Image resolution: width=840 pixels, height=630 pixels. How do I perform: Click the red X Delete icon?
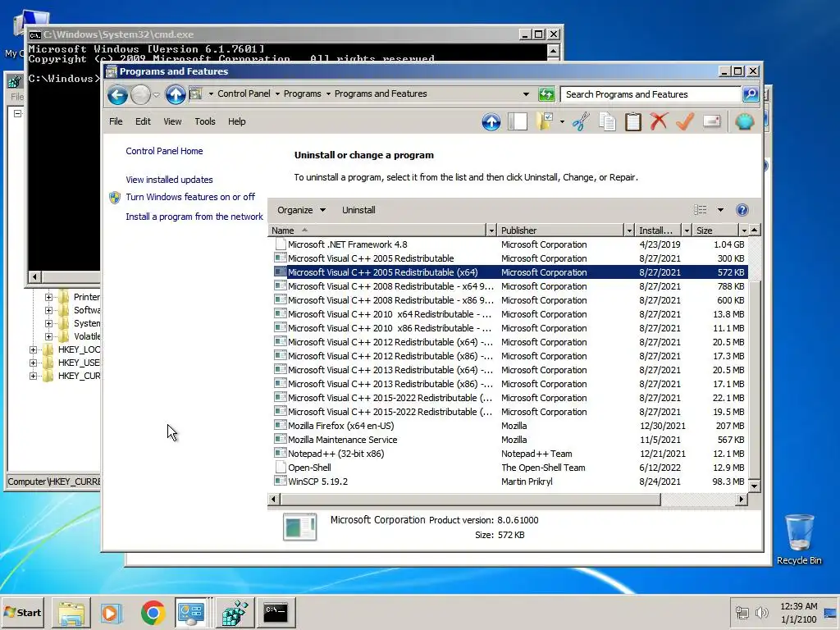point(659,121)
